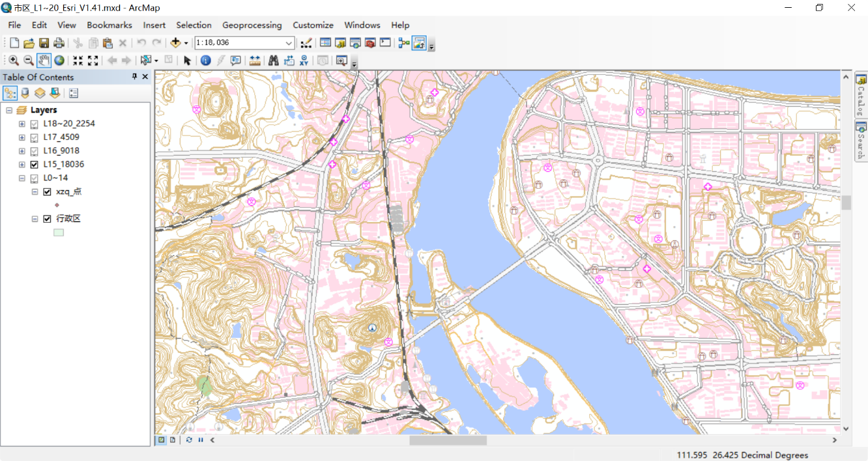
Task: Open the map scale combo box
Action: click(289, 42)
